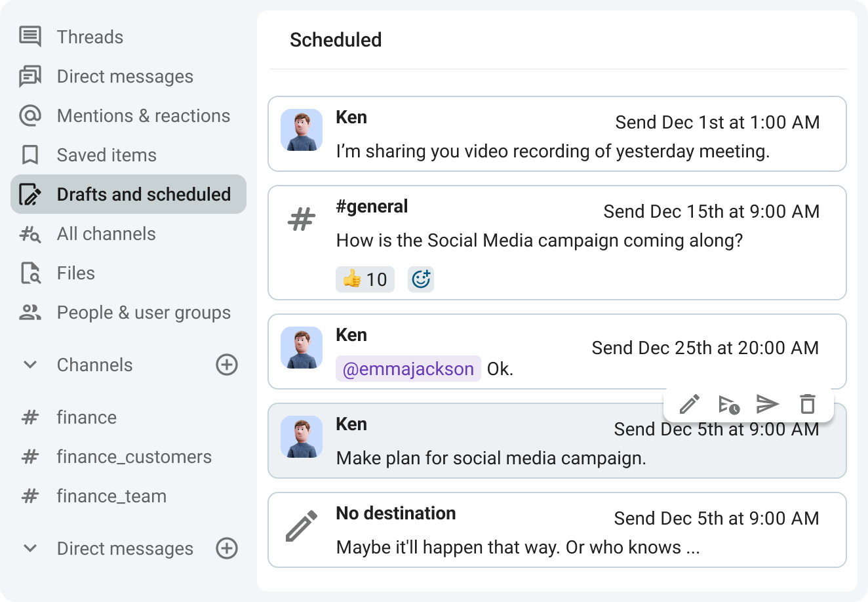Click the @emmajackson mention
This screenshot has height=602, width=868.
click(408, 369)
